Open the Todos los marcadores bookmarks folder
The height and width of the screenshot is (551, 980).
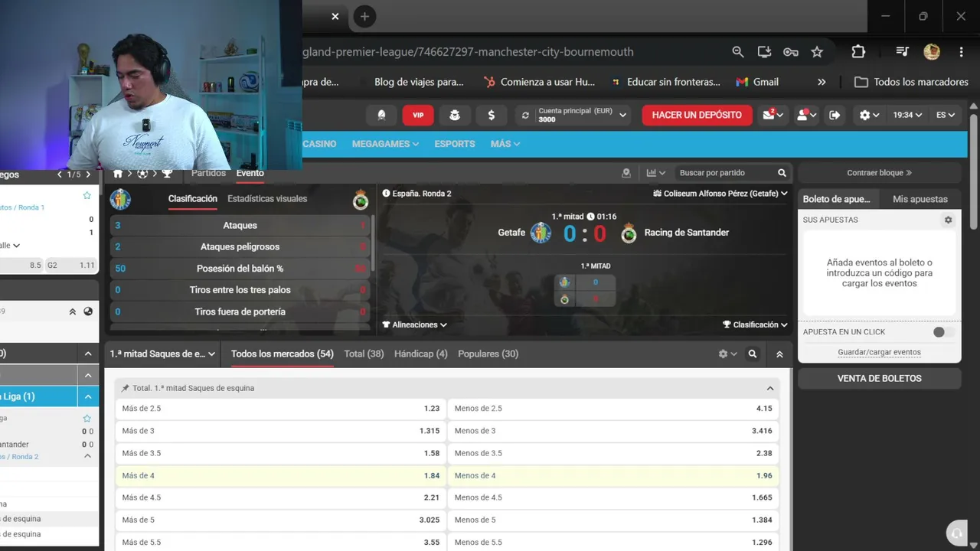[x=912, y=82]
